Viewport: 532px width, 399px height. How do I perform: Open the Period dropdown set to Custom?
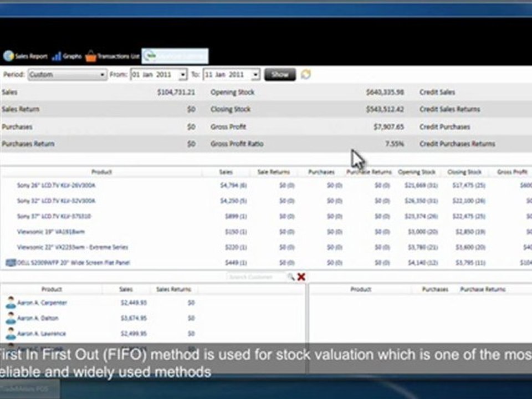[x=67, y=75]
